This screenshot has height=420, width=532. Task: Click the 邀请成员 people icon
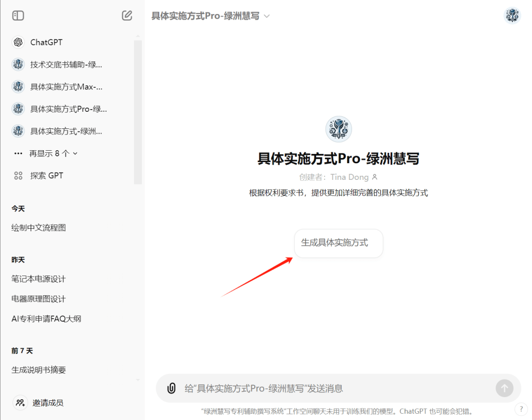coord(20,402)
